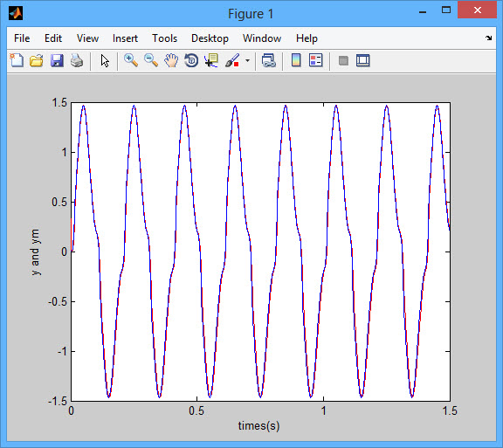Image resolution: width=503 pixels, height=448 pixels.
Task: Toggle the Insert Legend button
Action: [x=315, y=60]
